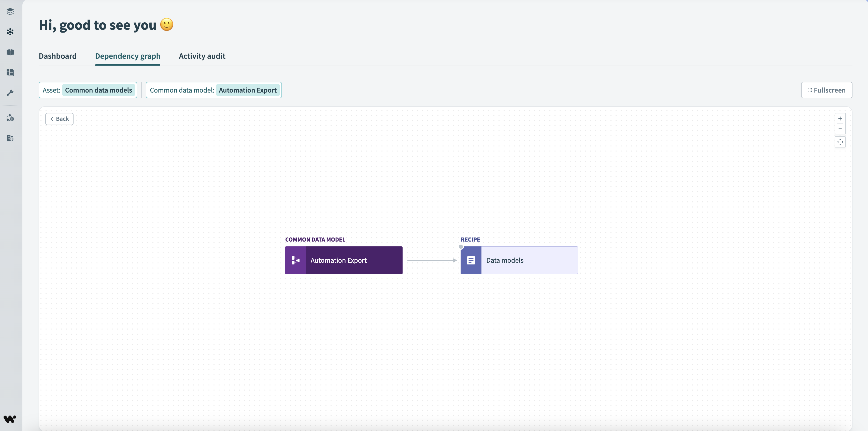Open the stacked layers projects icon
868x431 pixels.
pos(10,11)
